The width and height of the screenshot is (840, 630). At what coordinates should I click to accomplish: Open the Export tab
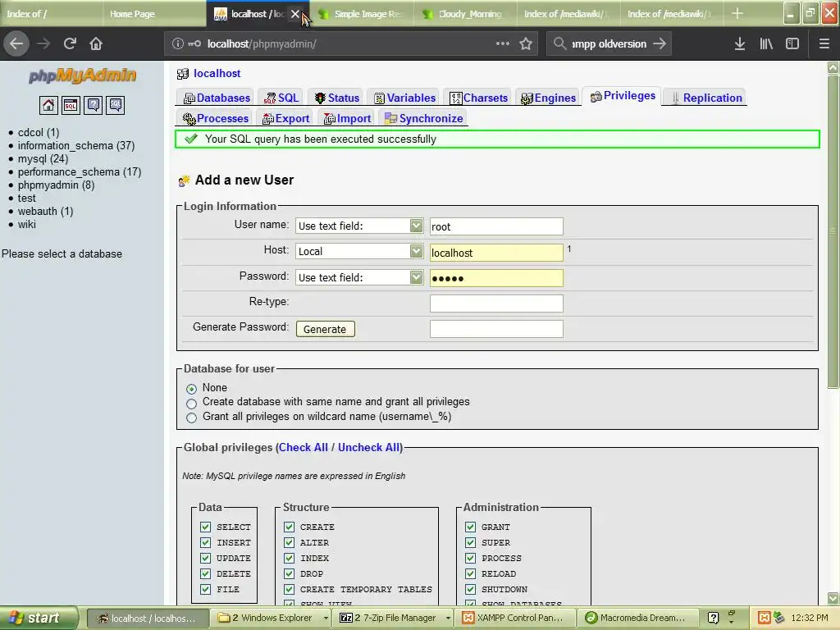pyautogui.click(x=285, y=118)
